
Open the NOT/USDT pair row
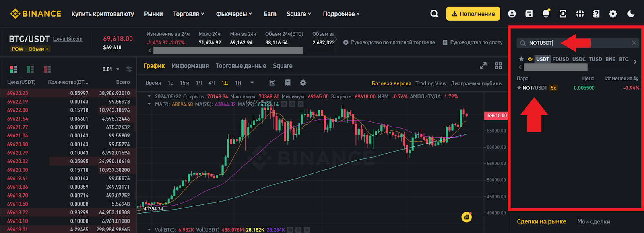pyautogui.click(x=578, y=88)
